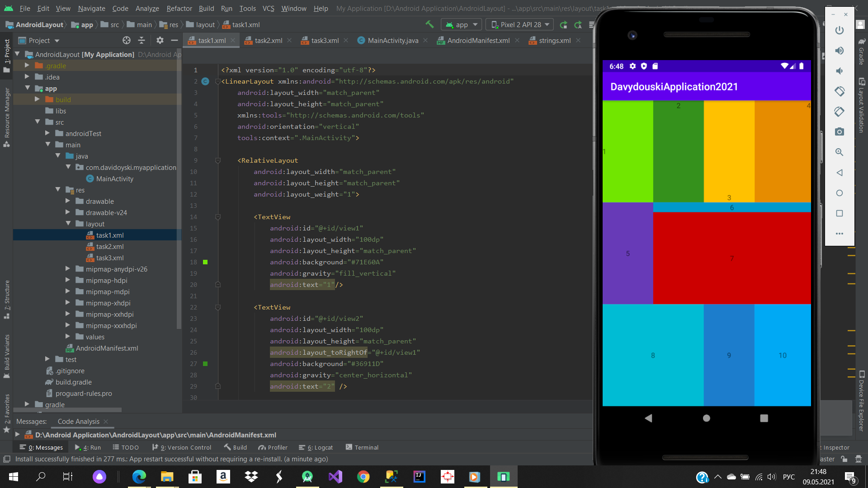
Task: Open the Version Control tool window
Action: coord(182,447)
